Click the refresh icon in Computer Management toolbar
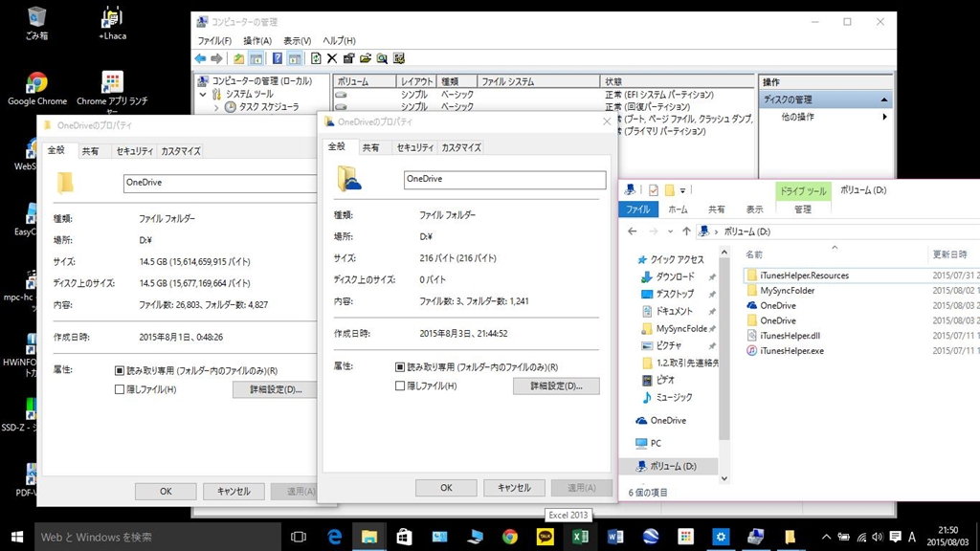 (316, 58)
